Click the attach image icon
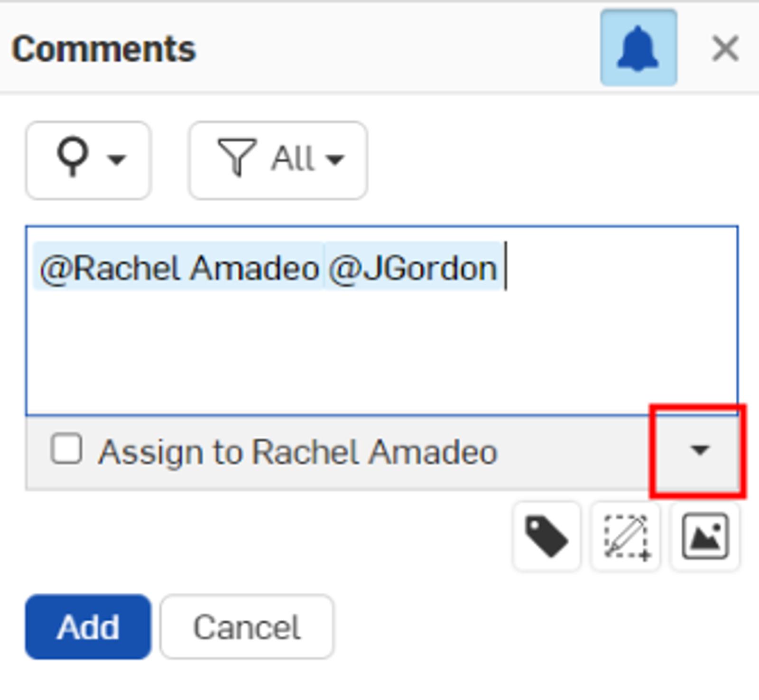The height and width of the screenshot is (700, 759). [x=705, y=537]
